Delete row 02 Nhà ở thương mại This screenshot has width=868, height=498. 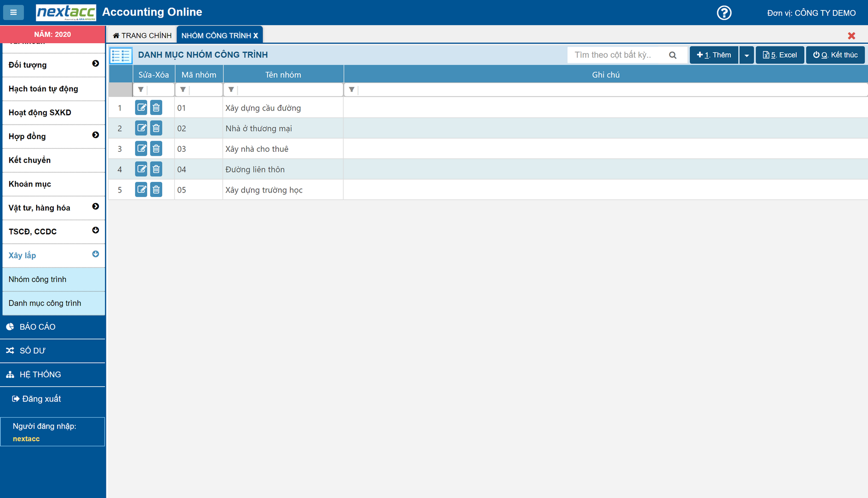tap(156, 128)
